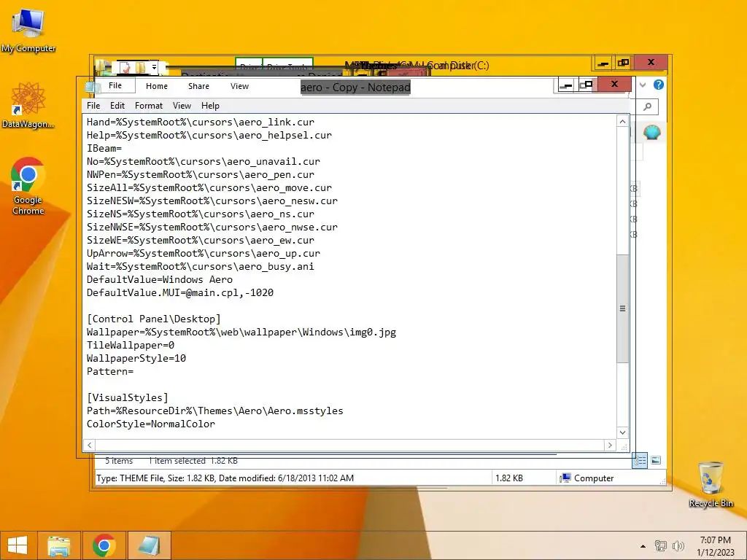Click Notepad's horizontal scroll right arrow
The image size is (747, 560).
pos(610,446)
